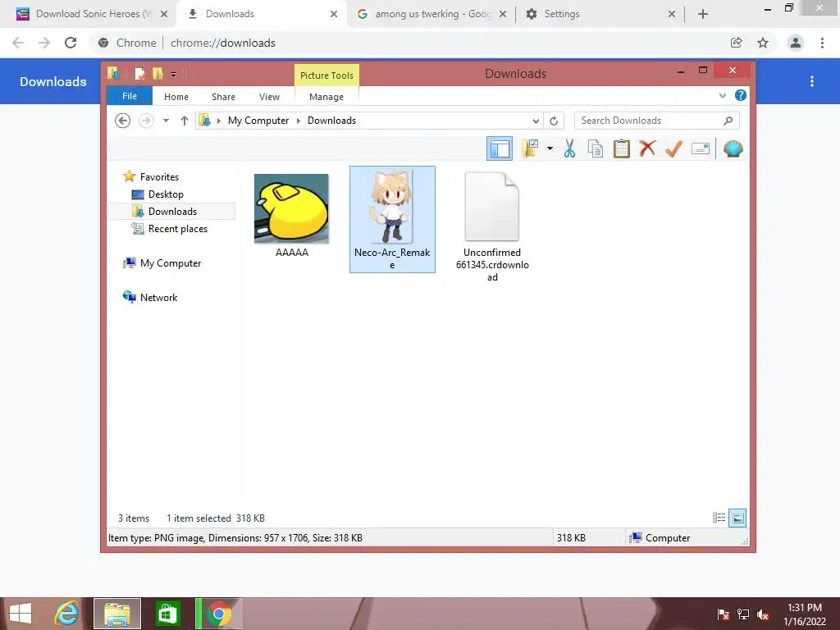Image resolution: width=840 pixels, height=630 pixels.
Task: Open the Chrome profile avatar
Action: click(796, 43)
